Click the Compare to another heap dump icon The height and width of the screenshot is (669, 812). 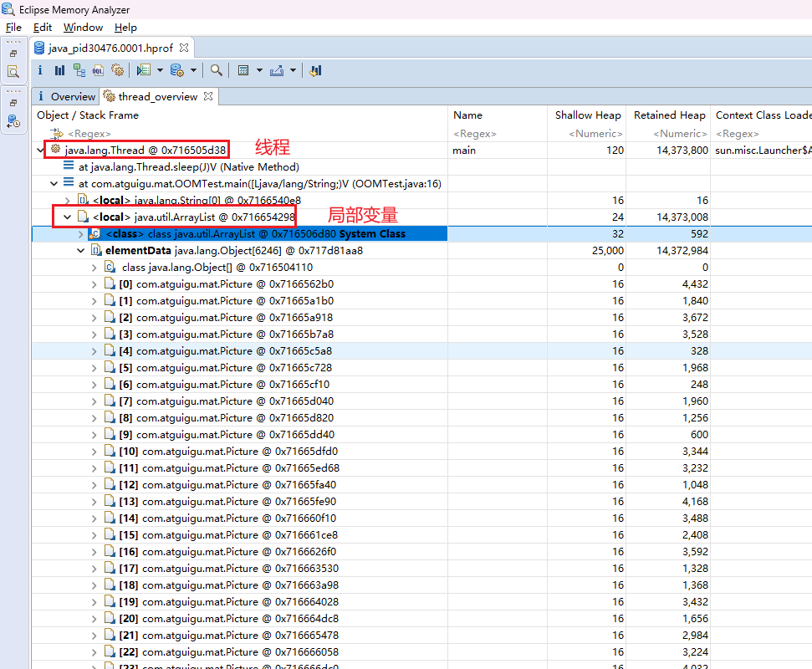click(x=315, y=70)
